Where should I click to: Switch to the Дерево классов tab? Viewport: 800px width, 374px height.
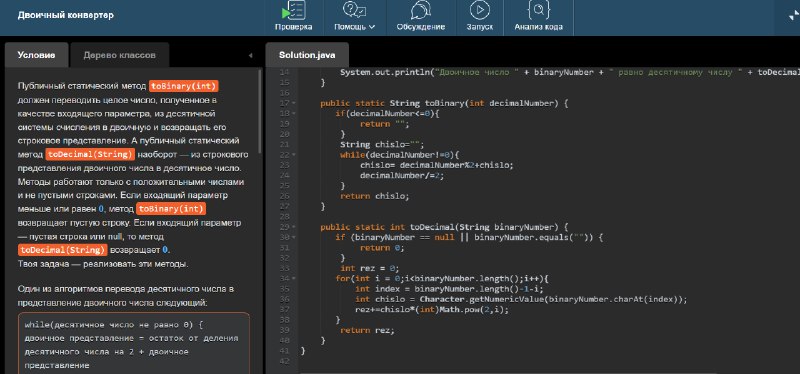point(119,55)
